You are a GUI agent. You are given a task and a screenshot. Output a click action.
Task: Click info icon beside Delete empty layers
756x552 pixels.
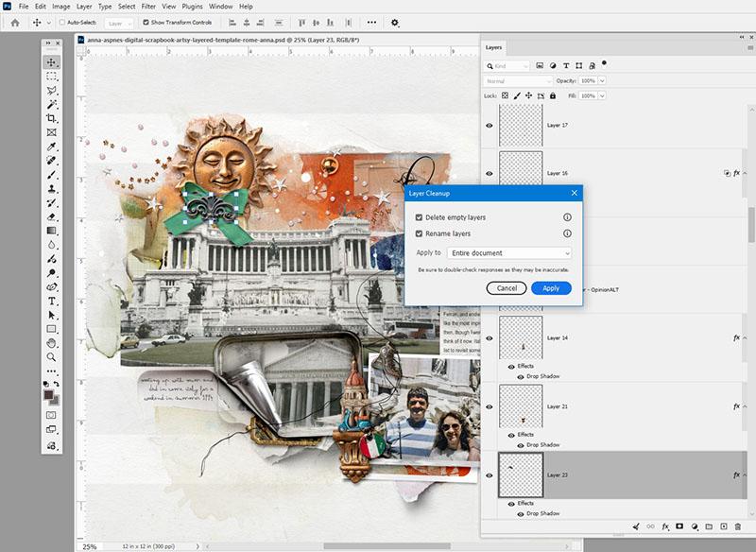tap(568, 217)
